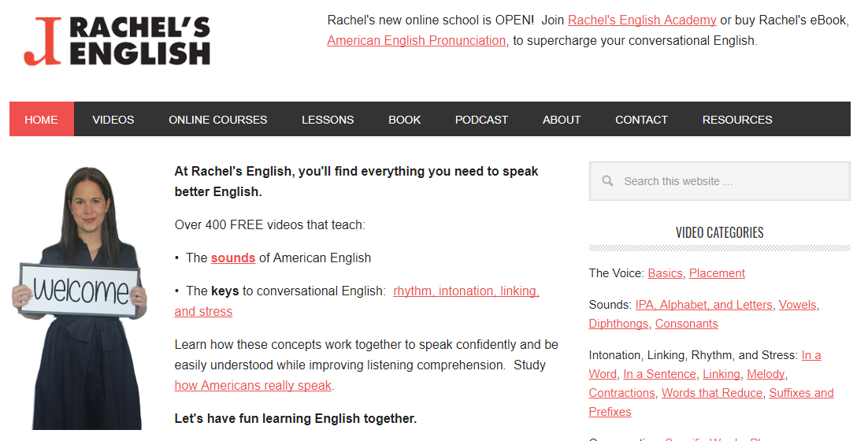Click the search magnifier icon

pyautogui.click(x=607, y=181)
